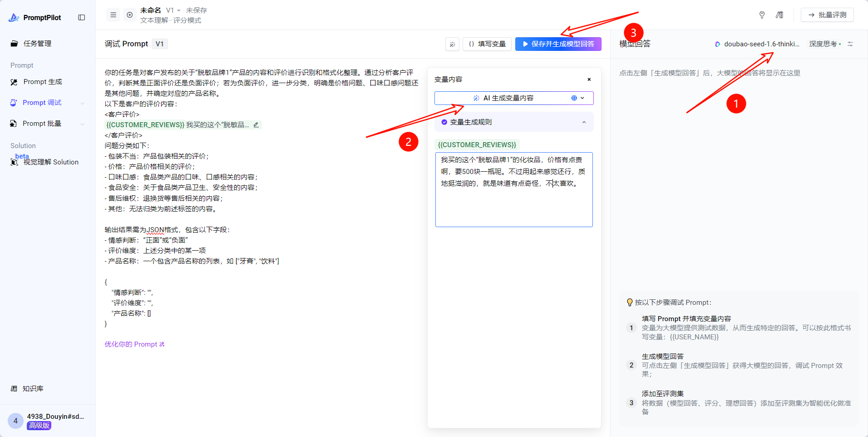
Task: Click the magic sparkle optimize icon button
Action: click(452, 44)
